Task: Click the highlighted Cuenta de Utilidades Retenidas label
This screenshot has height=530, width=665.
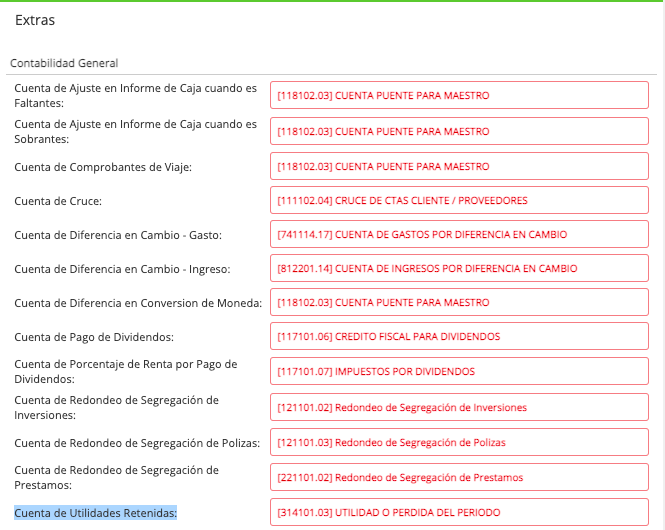Action: pos(95,513)
